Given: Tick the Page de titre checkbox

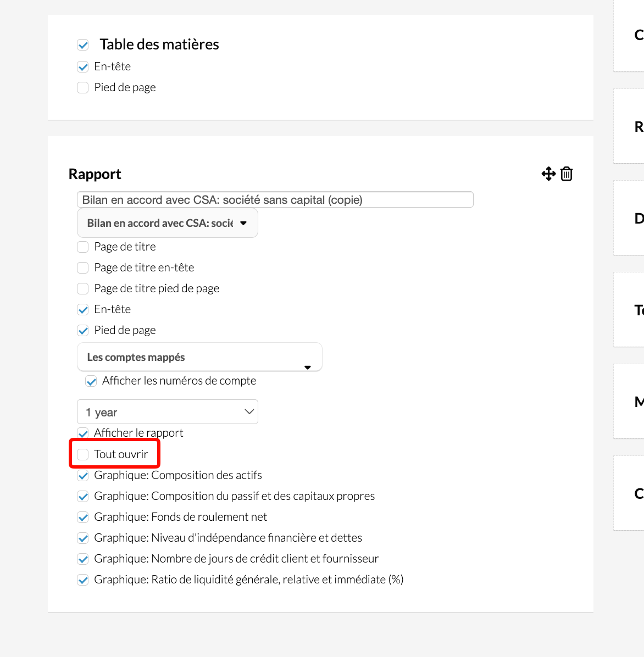Looking at the screenshot, I should (x=83, y=247).
